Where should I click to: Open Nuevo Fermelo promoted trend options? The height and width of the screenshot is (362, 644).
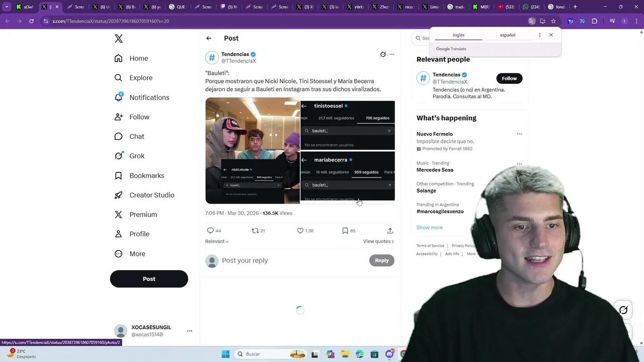pyautogui.click(x=519, y=134)
